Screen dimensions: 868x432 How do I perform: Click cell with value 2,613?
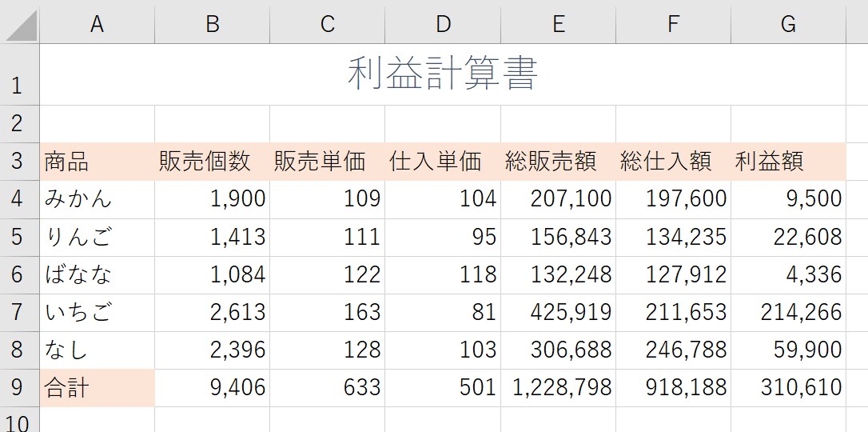click(213, 312)
